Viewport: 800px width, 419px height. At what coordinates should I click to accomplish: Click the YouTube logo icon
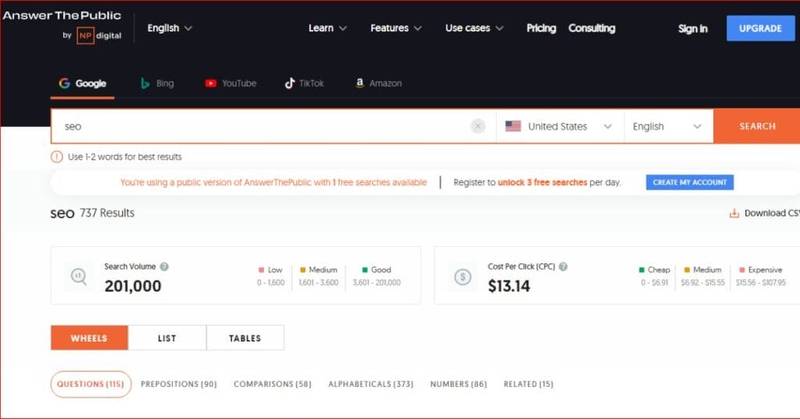[211, 83]
